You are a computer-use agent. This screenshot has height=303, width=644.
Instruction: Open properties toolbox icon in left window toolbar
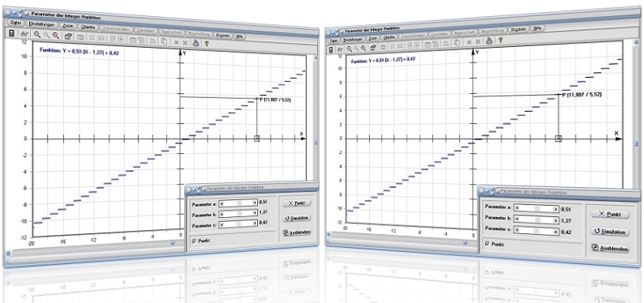(x=68, y=36)
